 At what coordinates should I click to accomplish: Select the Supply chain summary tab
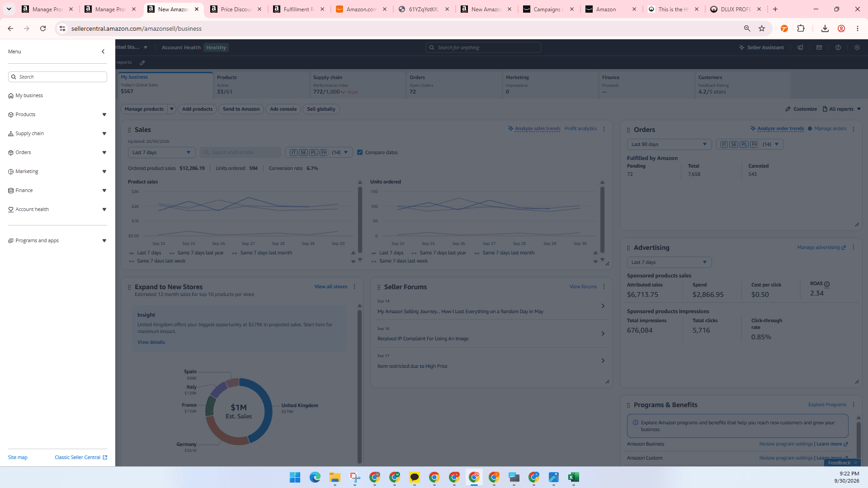[x=358, y=85]
